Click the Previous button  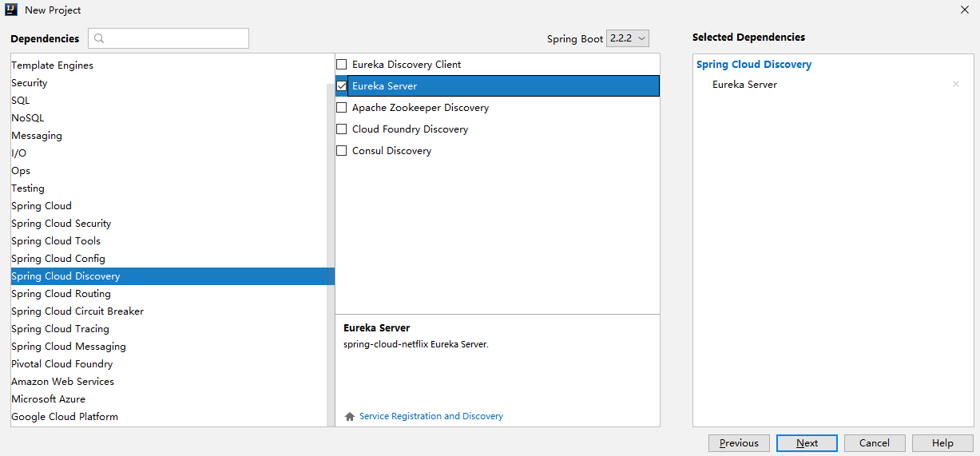[x=739, y=443]
